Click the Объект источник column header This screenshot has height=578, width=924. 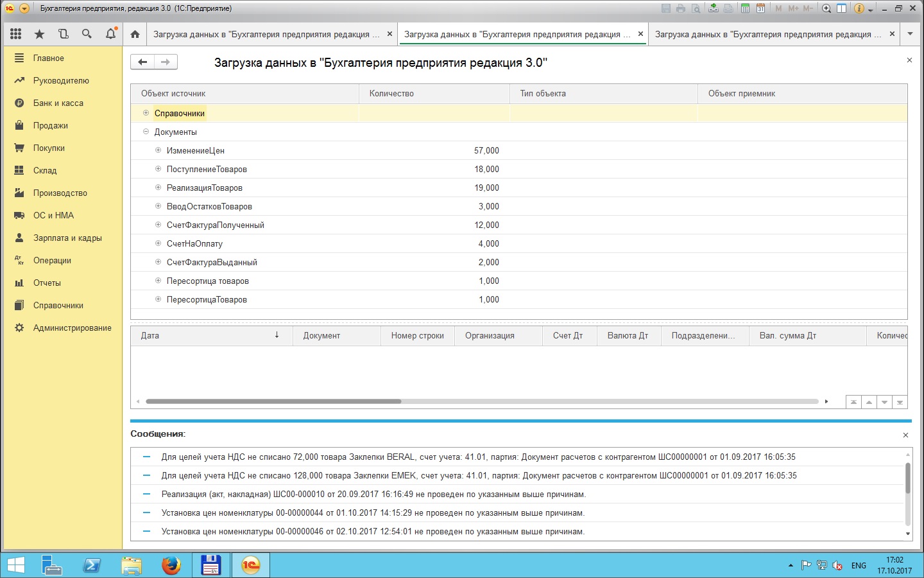pos(244,93)
